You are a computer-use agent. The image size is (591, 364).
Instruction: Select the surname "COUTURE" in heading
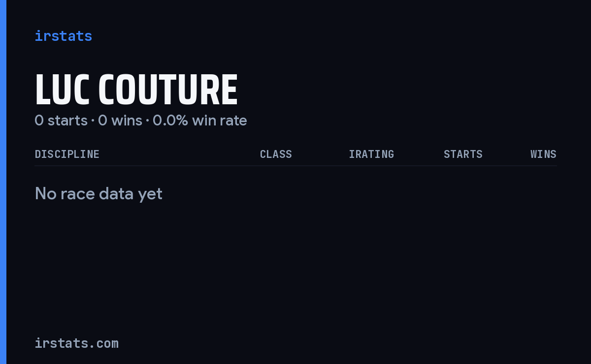pyautogui.click(x=168, y=90)
